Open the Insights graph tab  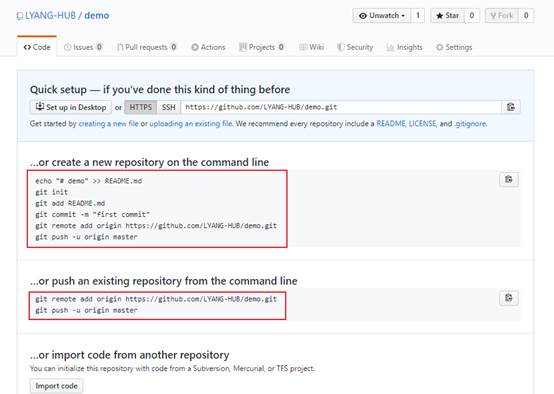pyautogui.click(x=405, y=47)
